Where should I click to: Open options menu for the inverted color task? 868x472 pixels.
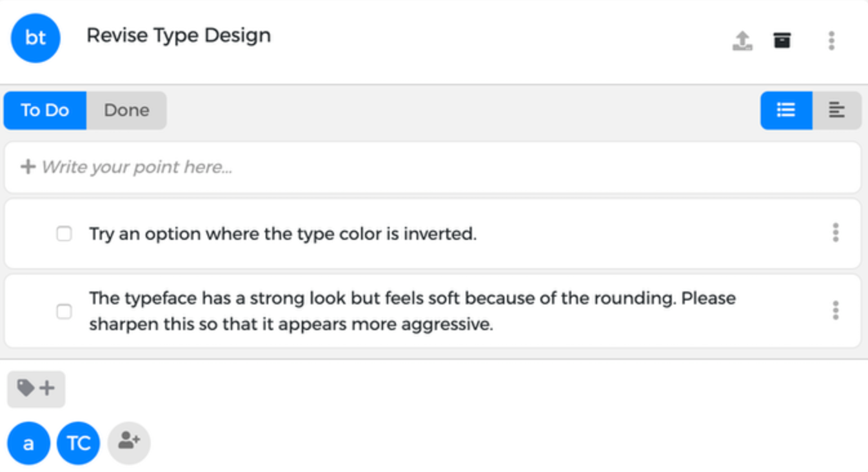[x=835, y=233]
